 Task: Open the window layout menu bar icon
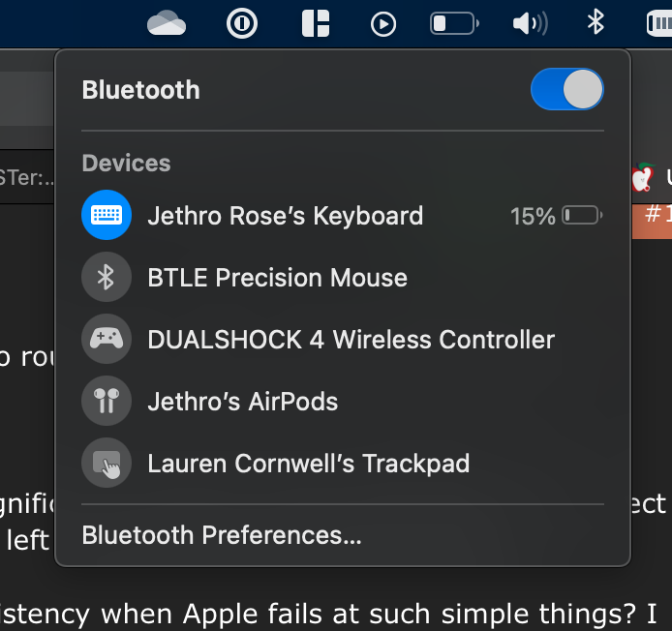(316, 22)
